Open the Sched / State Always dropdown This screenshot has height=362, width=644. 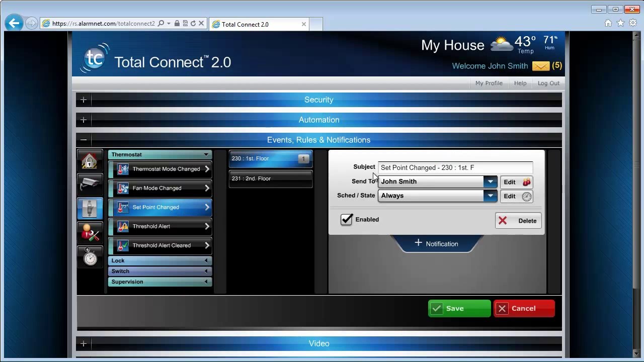437,196
